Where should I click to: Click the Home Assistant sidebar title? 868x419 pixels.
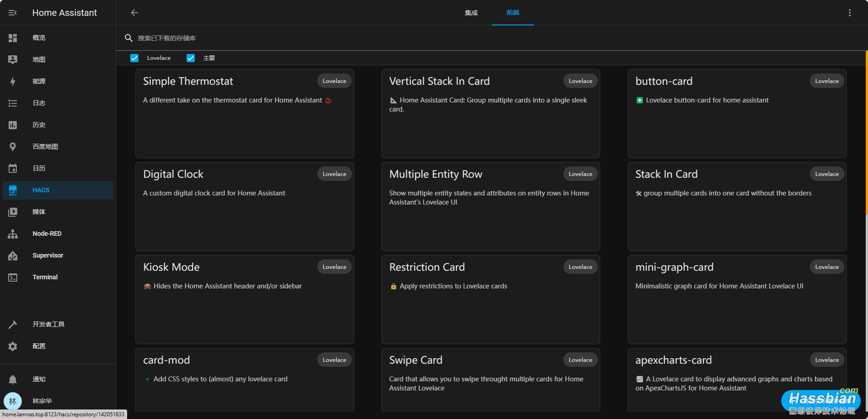(x=64, y=13)
